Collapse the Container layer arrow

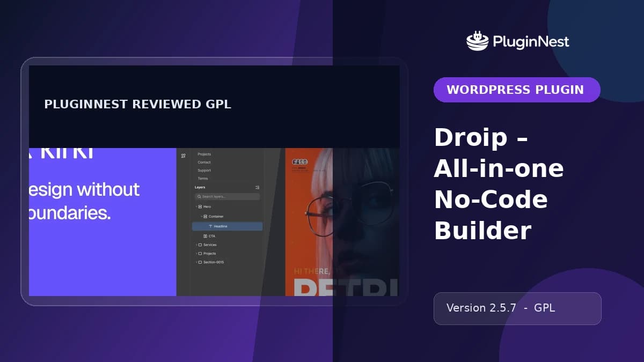pyautogui.click(x=201, y=216)
